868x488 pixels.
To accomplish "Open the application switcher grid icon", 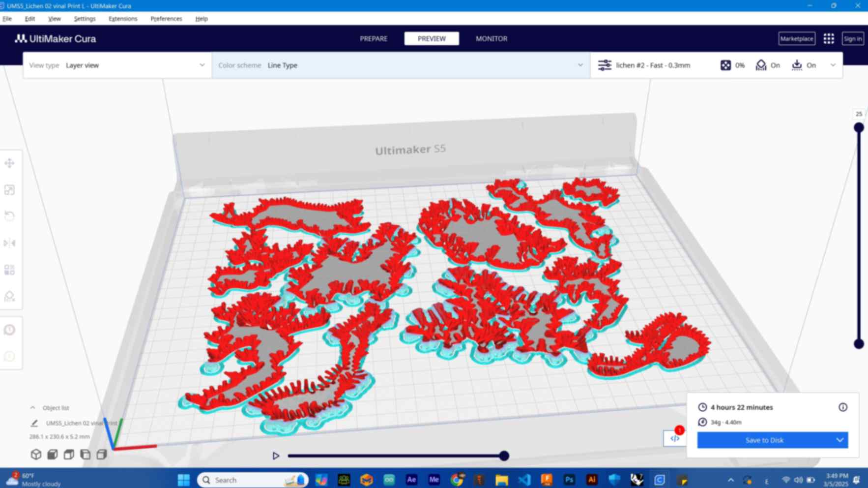I will (x=829, y=38).
